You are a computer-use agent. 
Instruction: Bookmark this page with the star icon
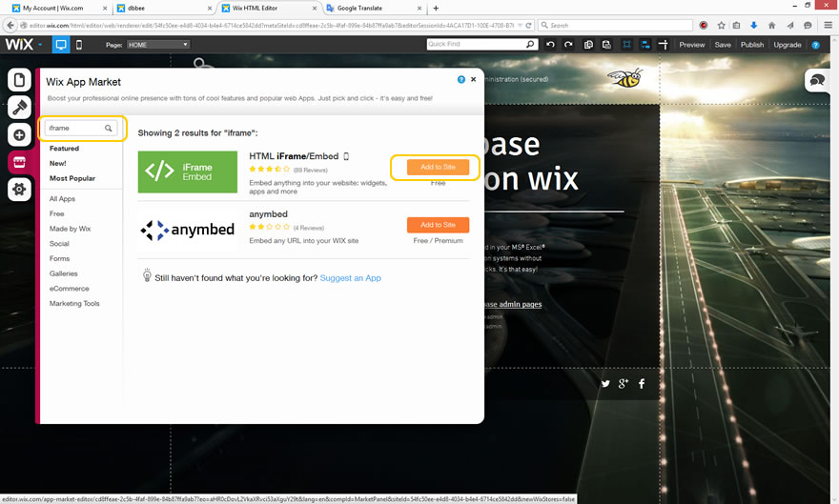pos(722,25)
